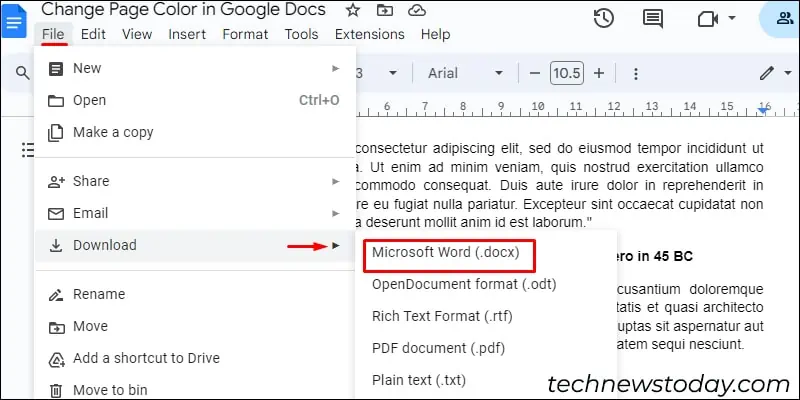Open the dropdown arrow left of Arial
This screenshot has height=400, width=800.
(x=393, y=73)
